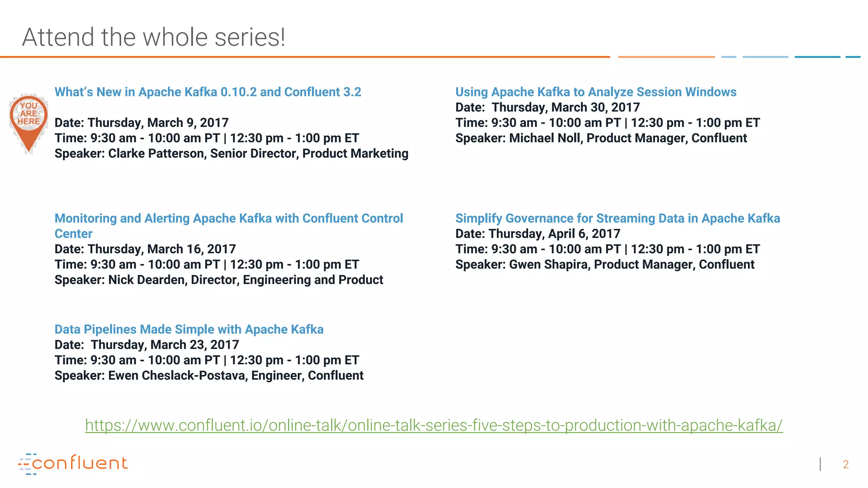Image resolution: width=868 pixels, height=488 pixels.
Task: Click the slide title Attend the whole series
Action: point(153,37)
